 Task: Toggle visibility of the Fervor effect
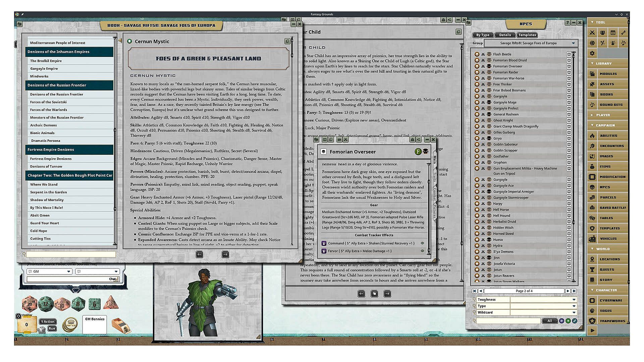[422, 251]
